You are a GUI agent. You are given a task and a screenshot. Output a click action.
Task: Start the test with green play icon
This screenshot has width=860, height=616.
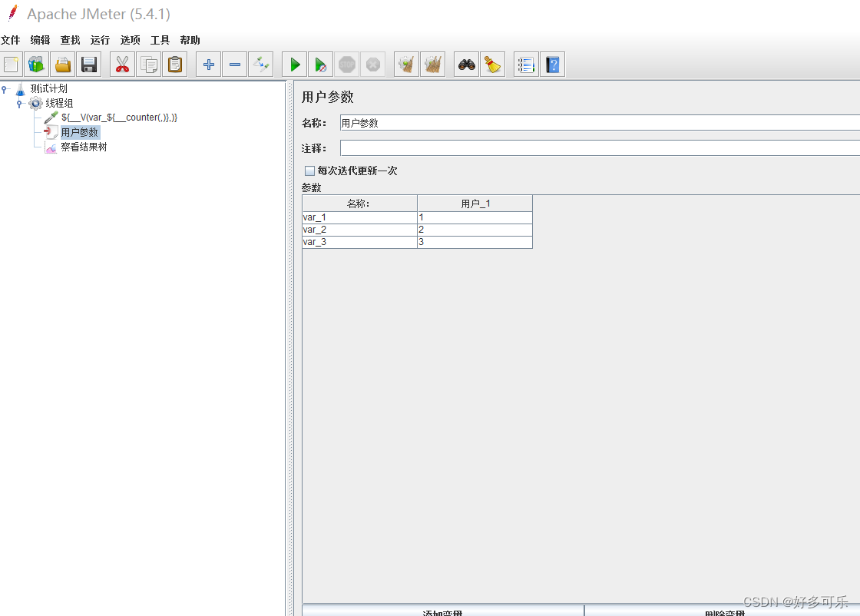(295, 65)
